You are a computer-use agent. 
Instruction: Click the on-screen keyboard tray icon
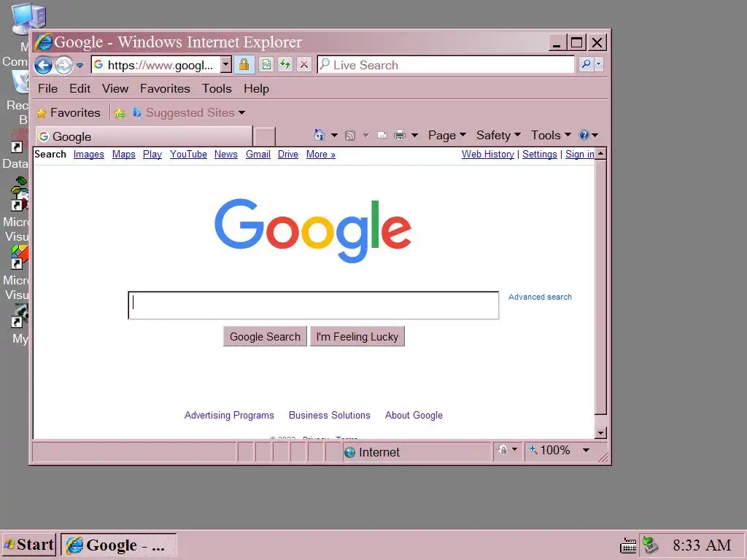click(x=628, y=545)
